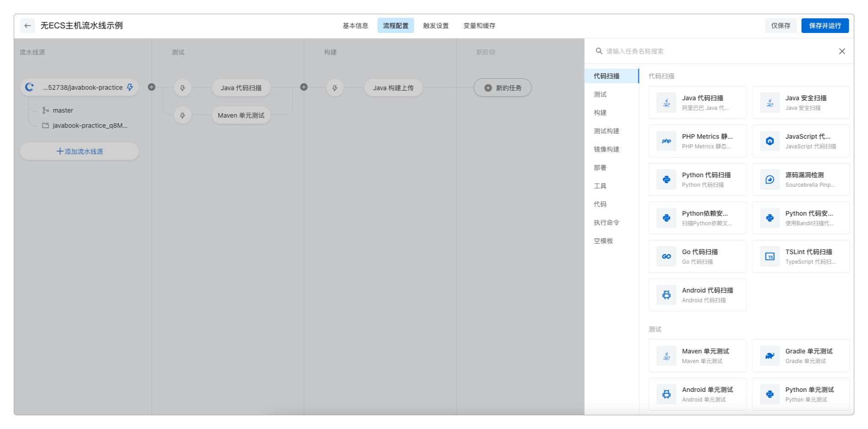Click the back arrow next to pipeline title
Viewport: 868px width, 429px height.
[x=27, y=26]
